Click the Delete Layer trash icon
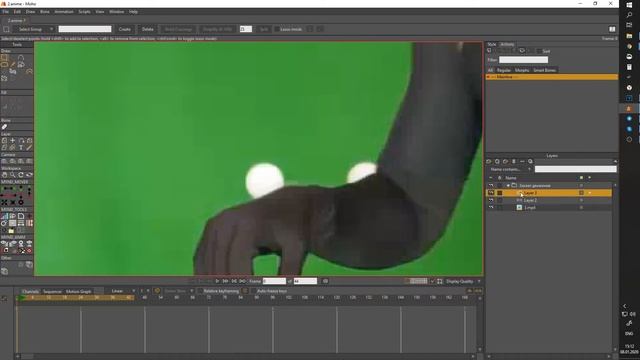 (x=514, y=162)
